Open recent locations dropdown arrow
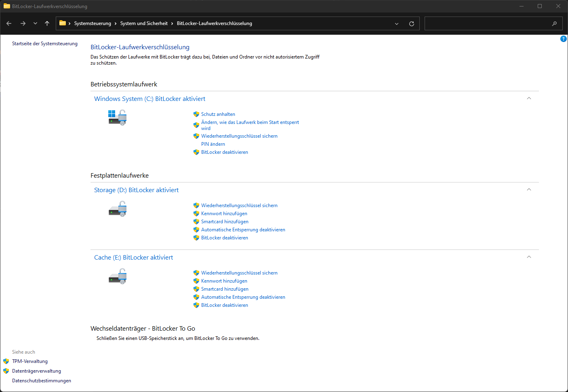568x392 pixels. pos(35,23)
